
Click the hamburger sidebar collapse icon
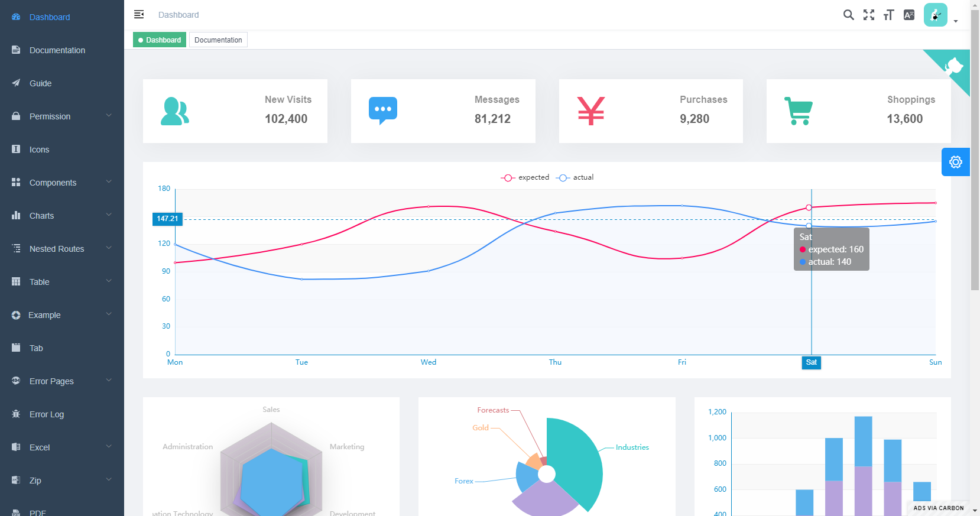tap(139, 14)
